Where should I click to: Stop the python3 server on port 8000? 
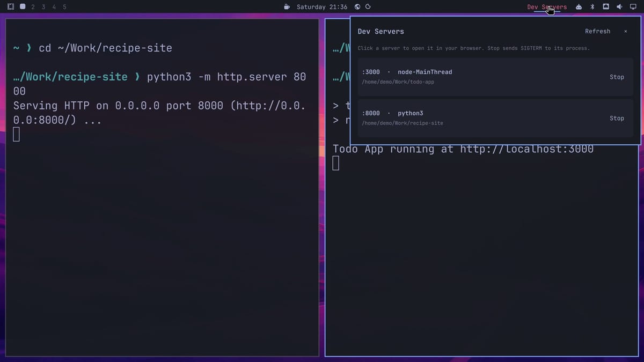coord(617,118)
